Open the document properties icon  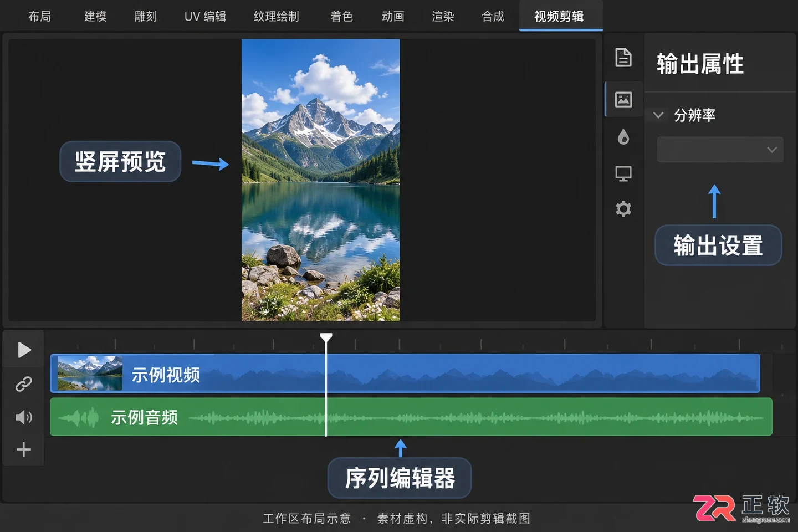click(623, 58)
